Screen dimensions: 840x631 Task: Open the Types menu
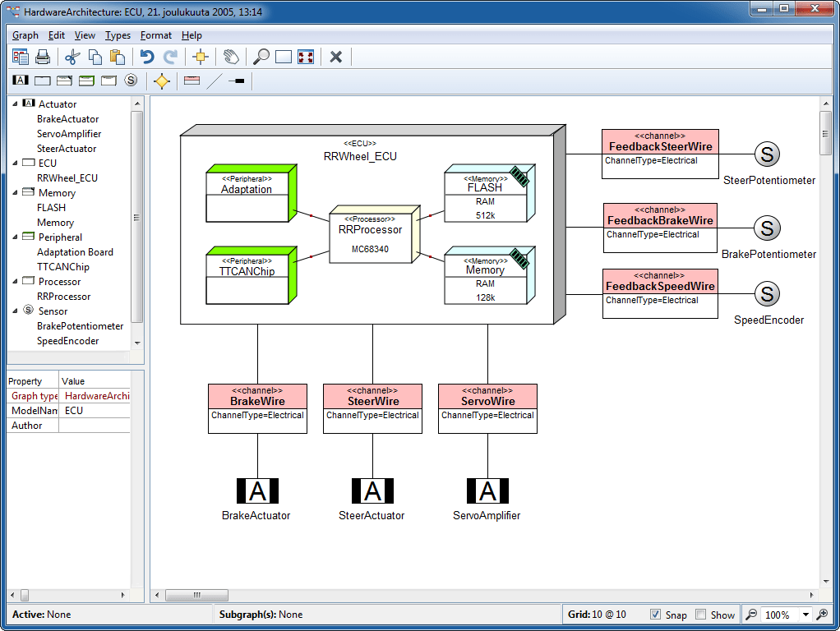[x=118, y=35]
